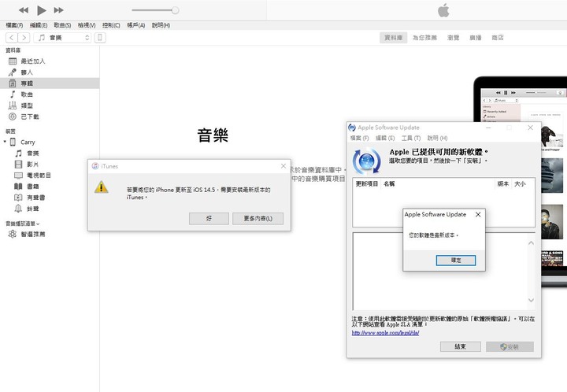This screenshot has height=392, width=567.
Task: Click 好 in the iTunes warning dialog
Action: pos(209,219)
